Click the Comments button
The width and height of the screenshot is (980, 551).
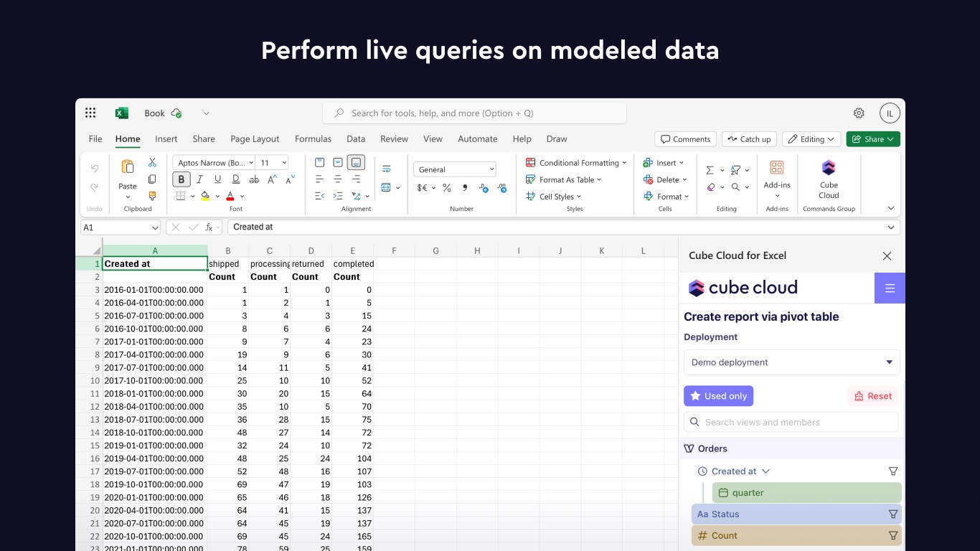pos(686,139)
